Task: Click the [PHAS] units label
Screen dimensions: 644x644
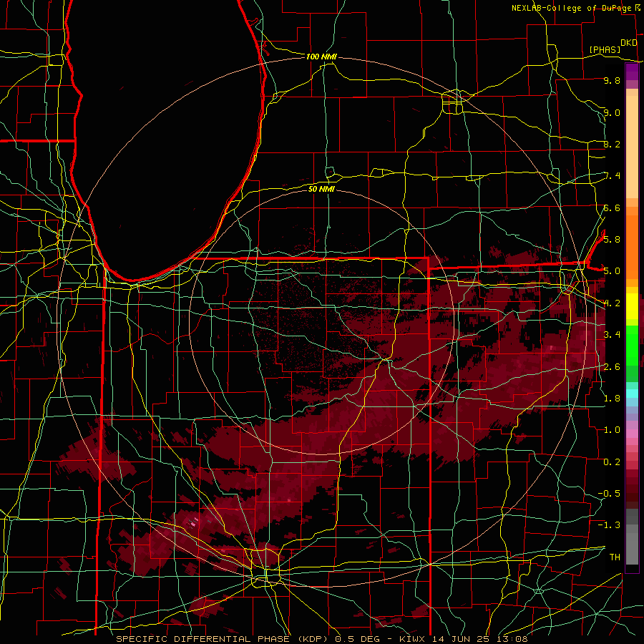Action: pyautogui.click(x=605, y=49)
